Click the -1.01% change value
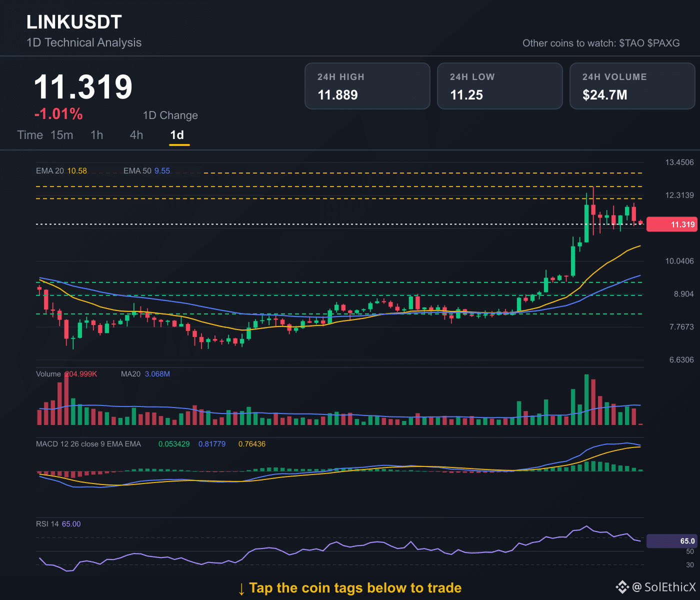700x600 pixels. coord(58,114)
